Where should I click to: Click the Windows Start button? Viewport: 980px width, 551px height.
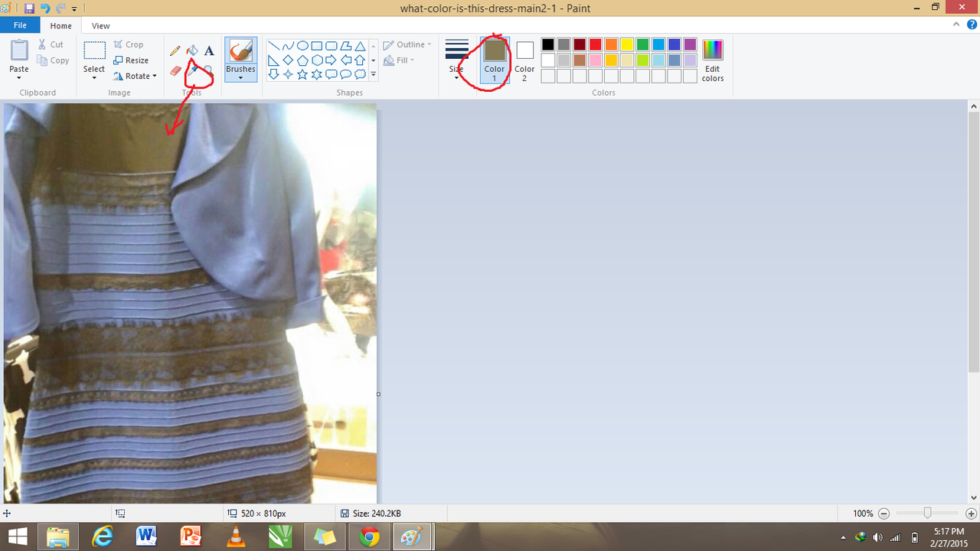pyautogui.click(x=18, y=536)
